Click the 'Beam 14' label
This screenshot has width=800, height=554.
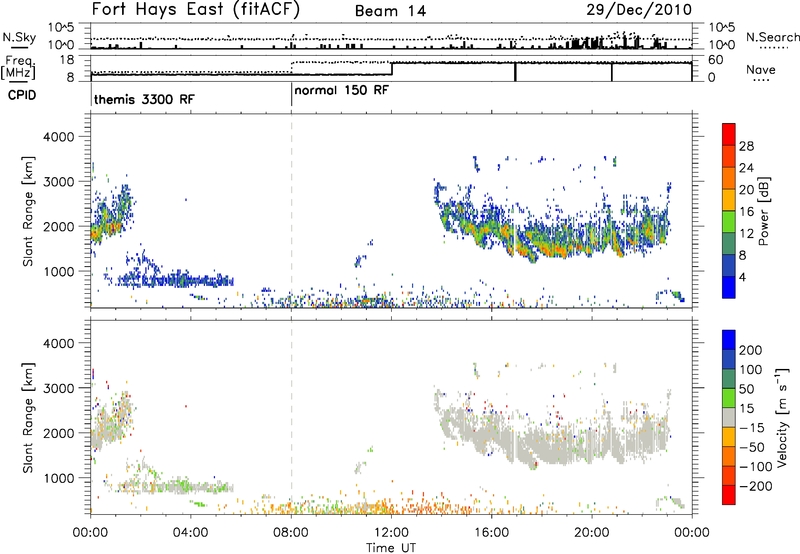(390, 11)
